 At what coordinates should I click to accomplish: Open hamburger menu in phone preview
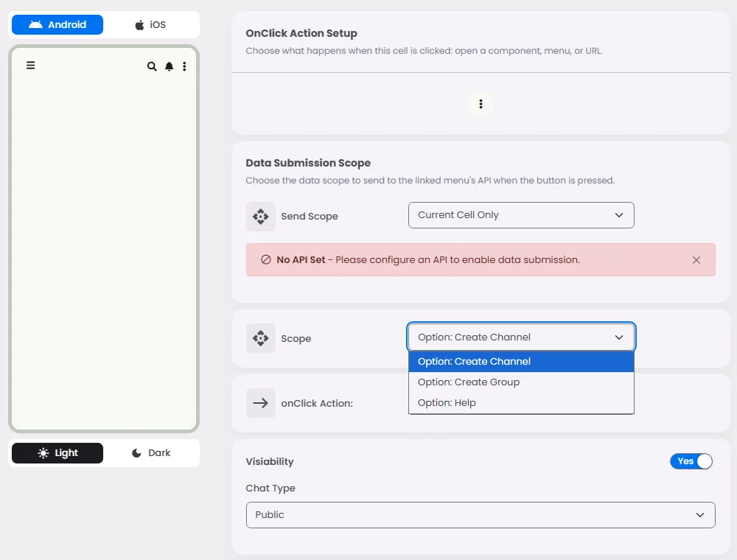tap(31, 66)
